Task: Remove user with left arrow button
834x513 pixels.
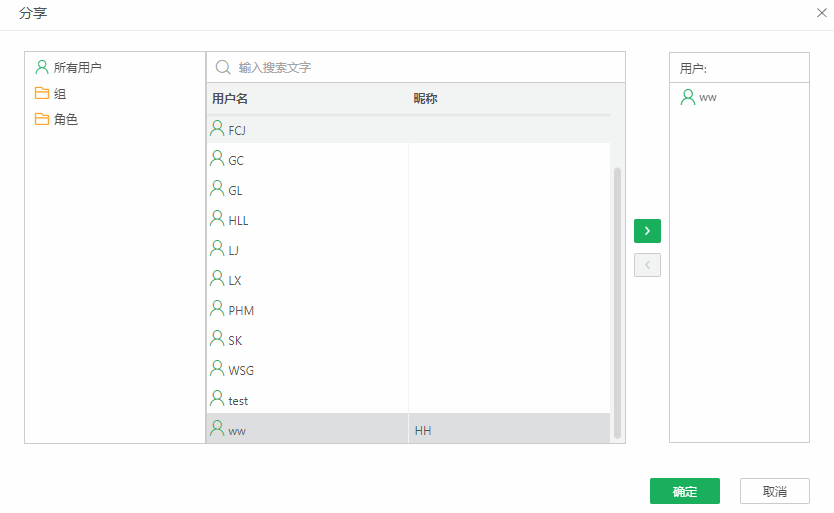Action: tap(647, 265)
